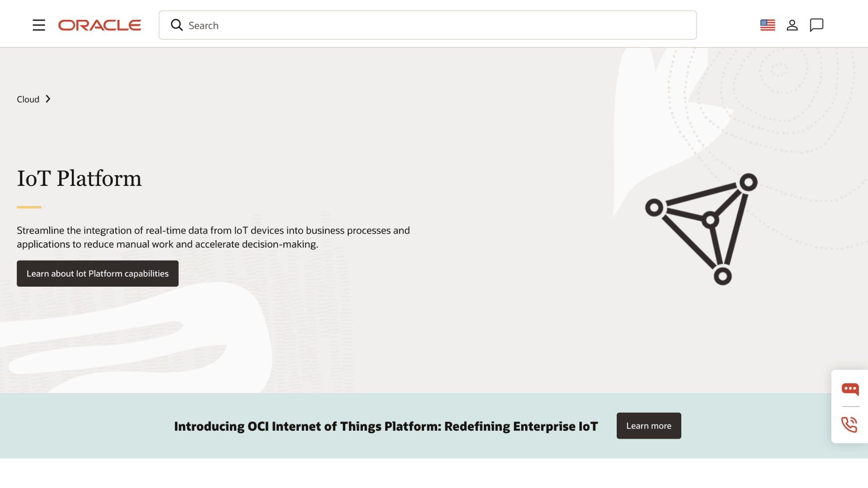Start live chat via red speech bubble icon
Viewport: 868px width, 488px height.
850,389
